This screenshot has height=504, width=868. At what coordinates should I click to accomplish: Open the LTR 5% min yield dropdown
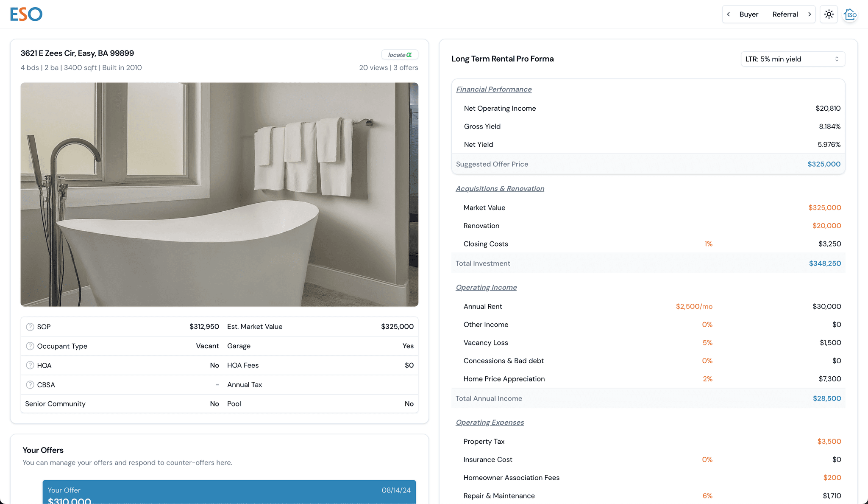[792, 59]
